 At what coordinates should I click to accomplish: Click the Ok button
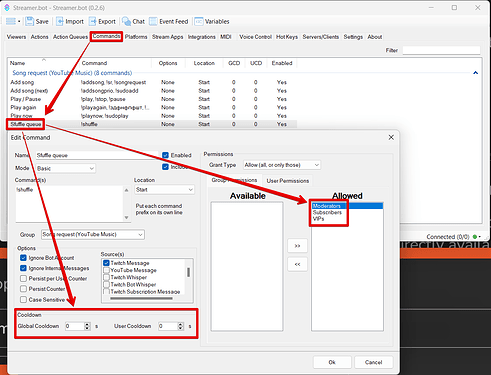click(x=332, y=362)
